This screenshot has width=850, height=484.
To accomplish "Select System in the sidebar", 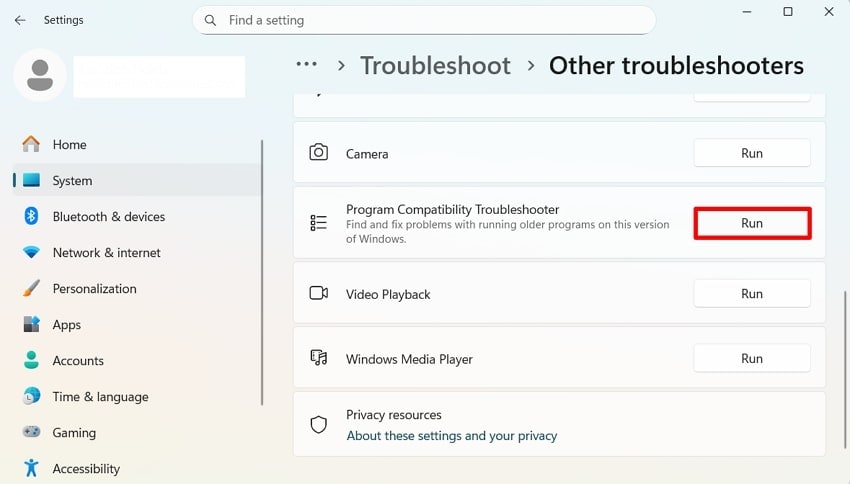I will coord(137,180).
